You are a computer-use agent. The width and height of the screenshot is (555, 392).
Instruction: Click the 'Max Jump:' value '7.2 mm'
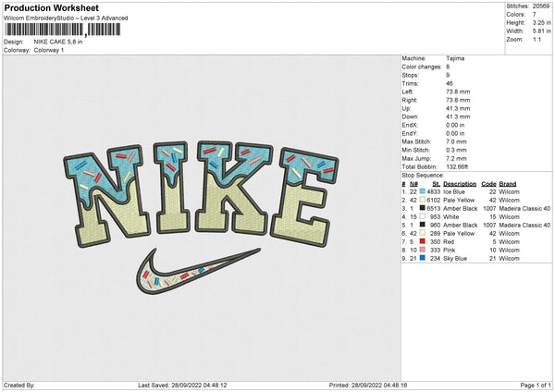pyautogui.click(x=456, y=158)
